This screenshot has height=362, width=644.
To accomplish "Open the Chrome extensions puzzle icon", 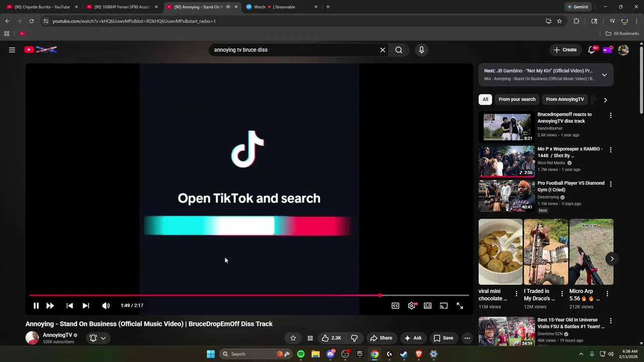I will click(577, 21).
